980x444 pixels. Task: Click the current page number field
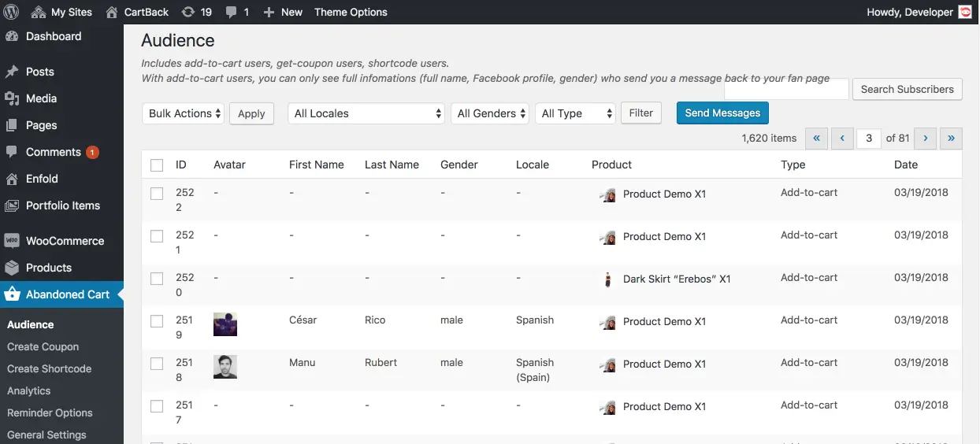(x=868, y=138)
